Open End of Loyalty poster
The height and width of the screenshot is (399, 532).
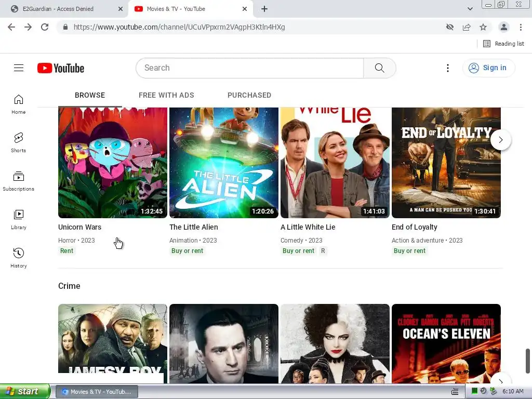pos(446,163)
